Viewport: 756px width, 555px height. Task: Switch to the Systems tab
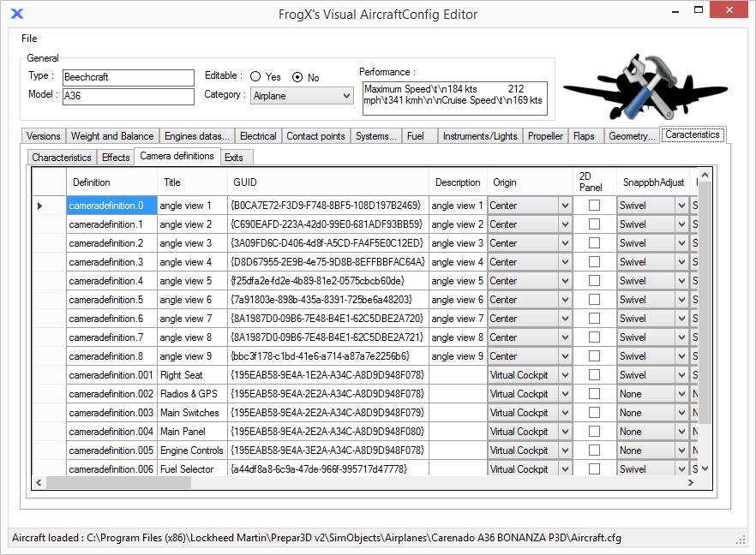pos(376,136)
